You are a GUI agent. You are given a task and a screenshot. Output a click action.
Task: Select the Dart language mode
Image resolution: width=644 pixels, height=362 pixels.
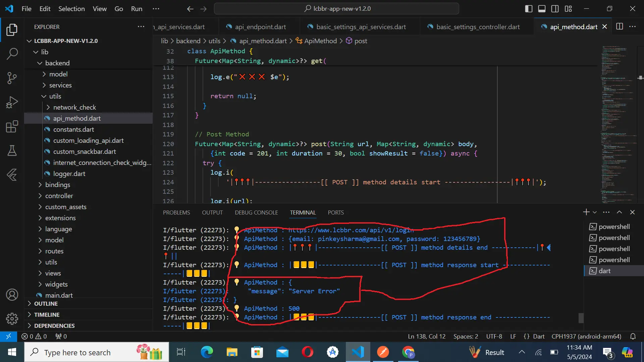click(x=539, y=336)
